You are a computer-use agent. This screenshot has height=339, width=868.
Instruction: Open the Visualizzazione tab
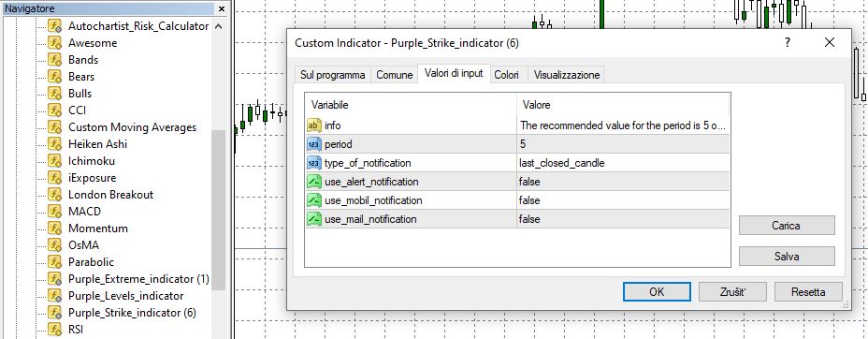click(x=567, y=75)
